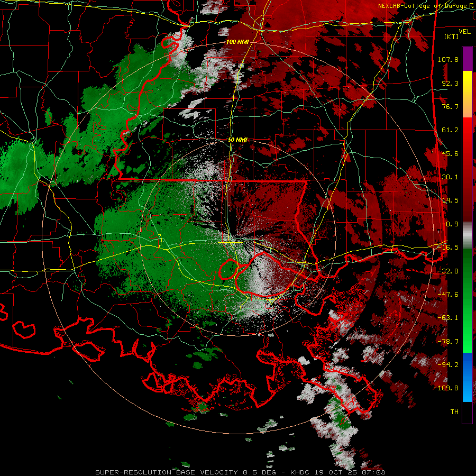Click the 76.7 velocity scale value

coord(450,106)
